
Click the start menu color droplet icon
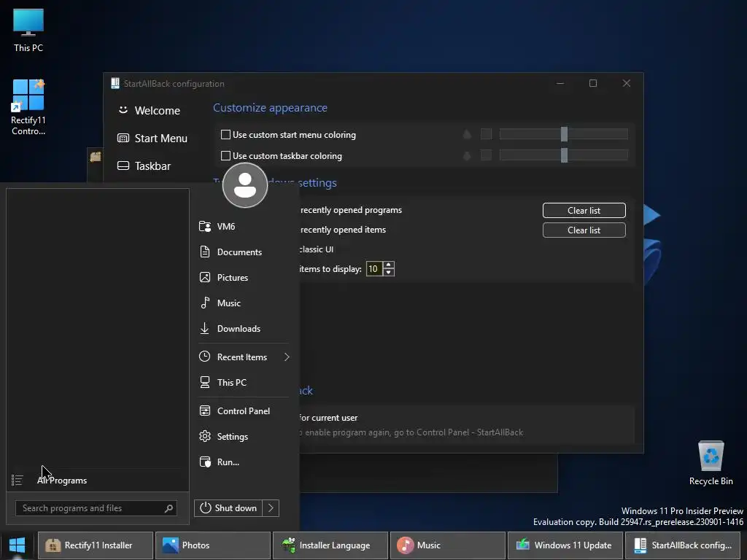pyautogui.click(x=467, y=134)
